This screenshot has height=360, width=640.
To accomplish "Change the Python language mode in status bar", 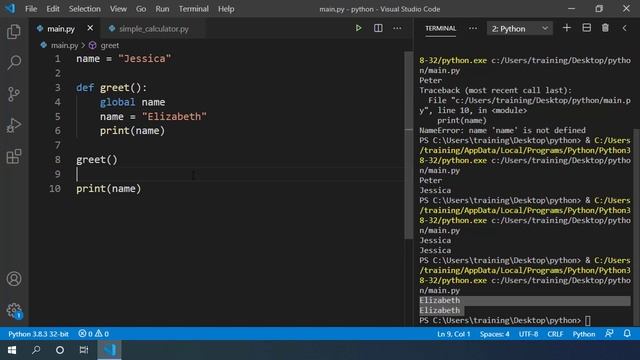I will 584,334.
